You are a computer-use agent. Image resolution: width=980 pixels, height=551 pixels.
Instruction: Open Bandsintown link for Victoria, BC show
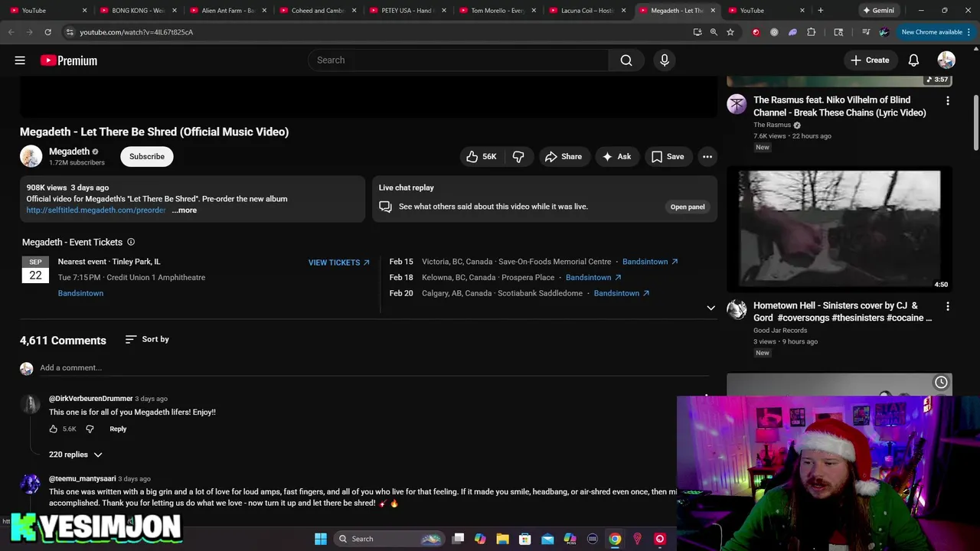[x=650, y=262]
